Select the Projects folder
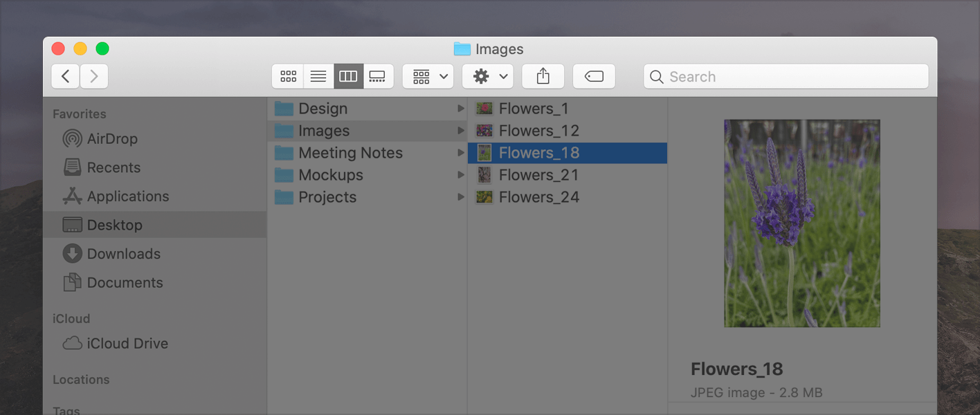 pyautogui.click(x=367, y=197)
